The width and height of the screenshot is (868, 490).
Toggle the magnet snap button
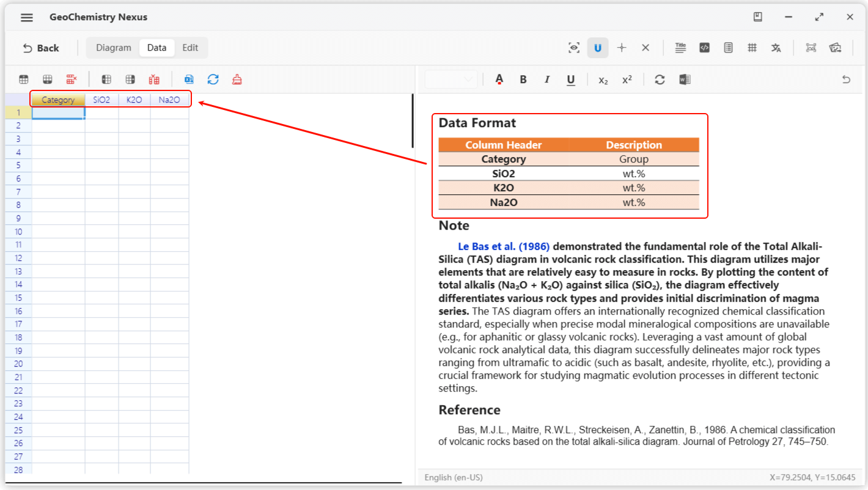click(598, 48)
